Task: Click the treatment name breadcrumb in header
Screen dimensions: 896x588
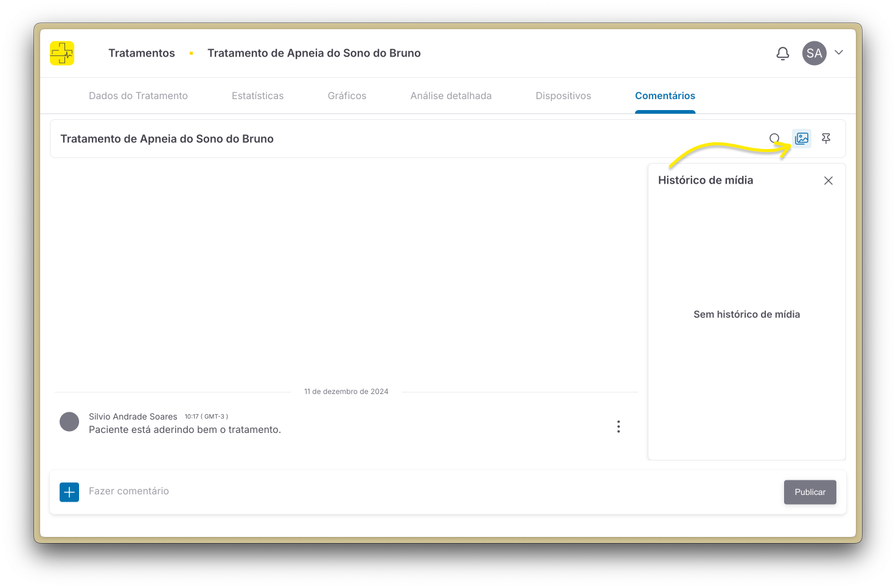Action: [314, 54]
